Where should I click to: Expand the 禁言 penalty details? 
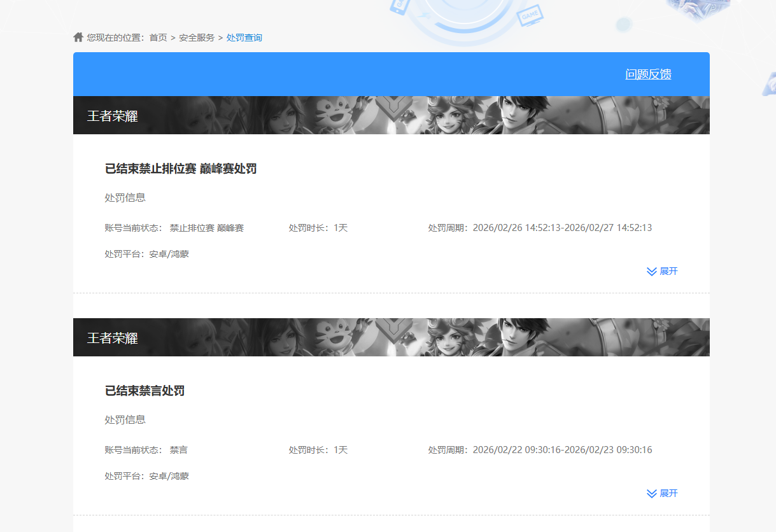662,493
